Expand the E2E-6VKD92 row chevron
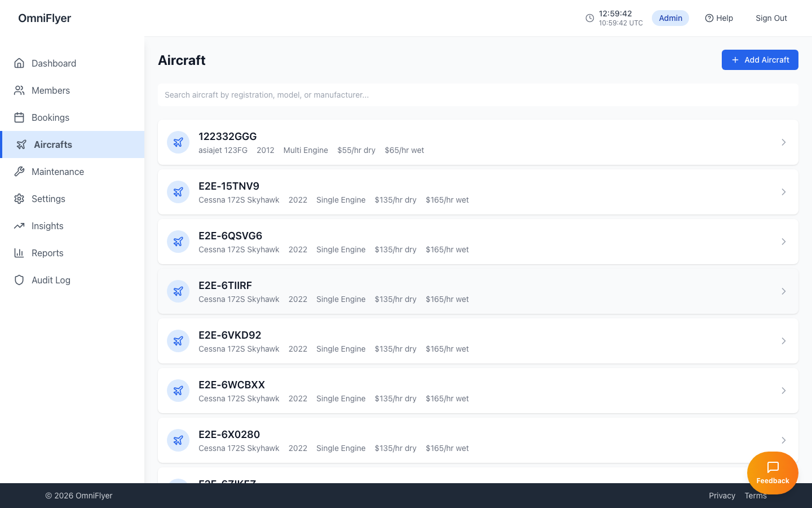 click(784, 341)
